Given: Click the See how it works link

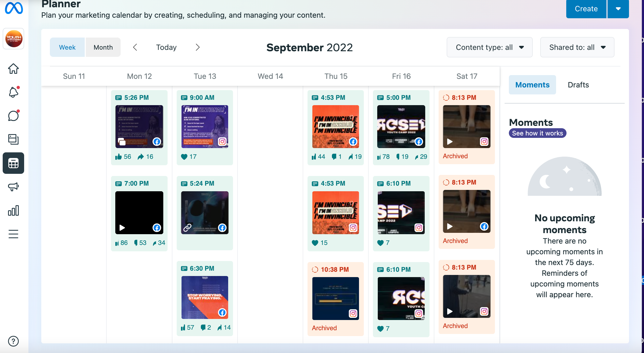Looking at the screenshot, I should pos(537,133).
